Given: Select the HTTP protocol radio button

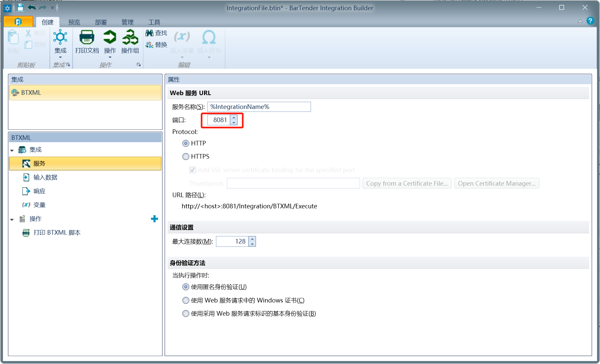Looking at the screenshot, I should (186, 143).
